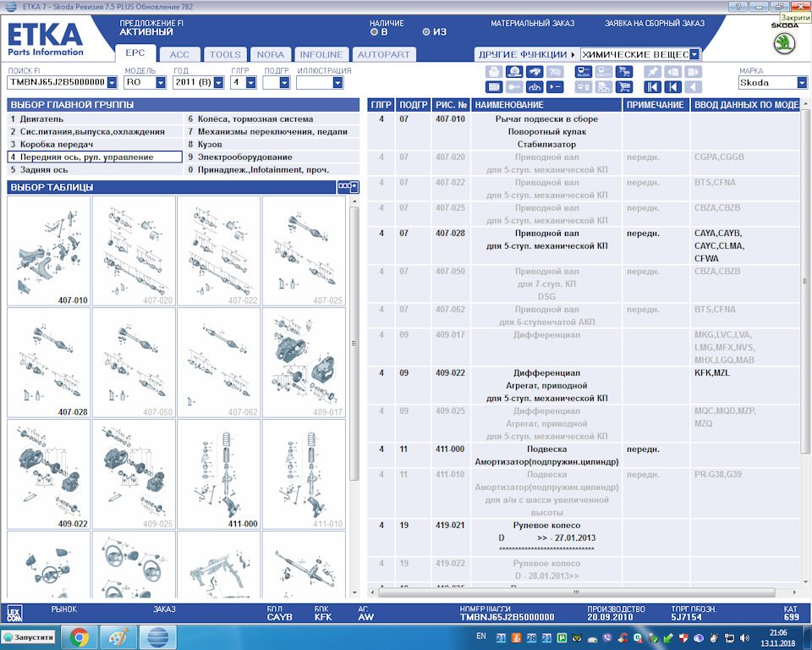
Task: Open the ХИМИЧЕСКИЕ ВЕЩЕС functions dropdown
Action: 694,54
